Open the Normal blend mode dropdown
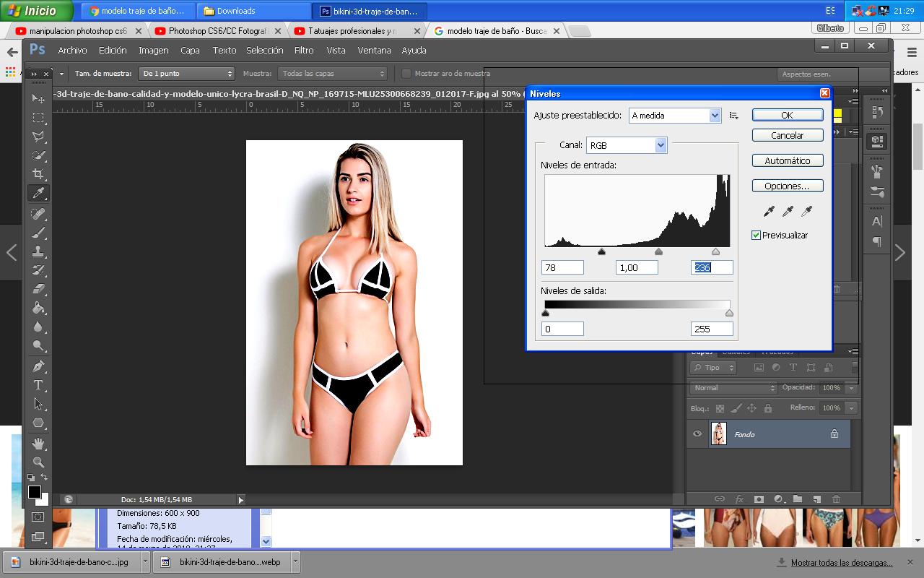The height and width of the screenshot is (578, 924). point(733,388)
